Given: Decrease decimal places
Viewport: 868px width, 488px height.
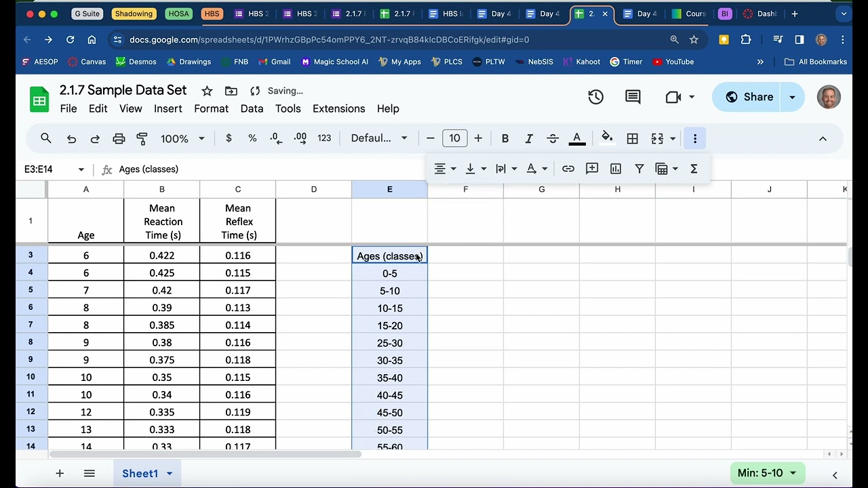Looking at the screenshot, I should 276,138.
